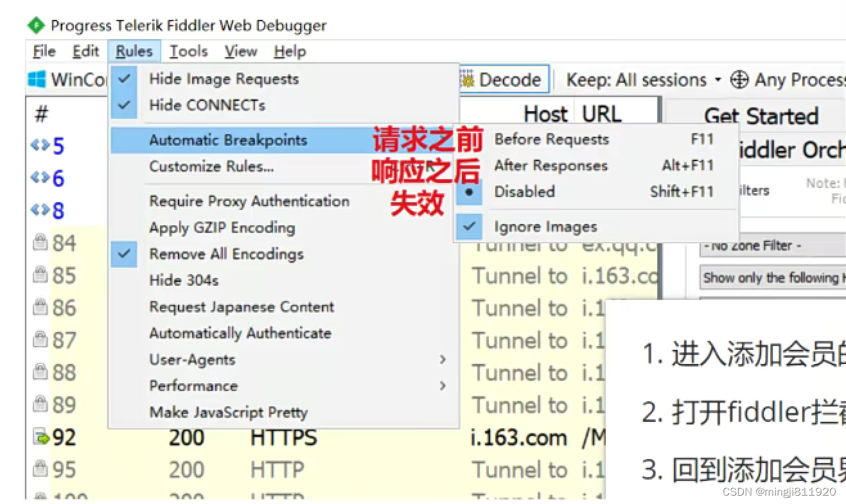This screenshot has width=846, height=504.
Task: Select Before Requests breakpoint option
Action: click(595, 139)
